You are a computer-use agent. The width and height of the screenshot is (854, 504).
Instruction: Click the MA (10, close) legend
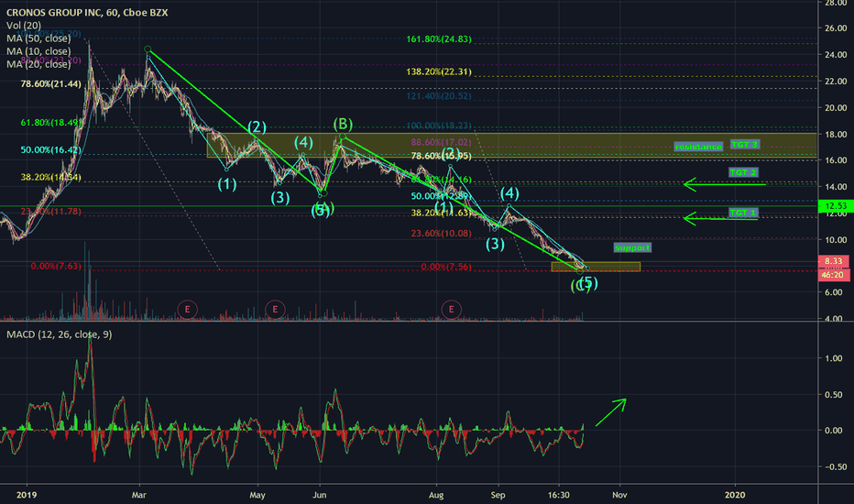click(x=38, y=51)
